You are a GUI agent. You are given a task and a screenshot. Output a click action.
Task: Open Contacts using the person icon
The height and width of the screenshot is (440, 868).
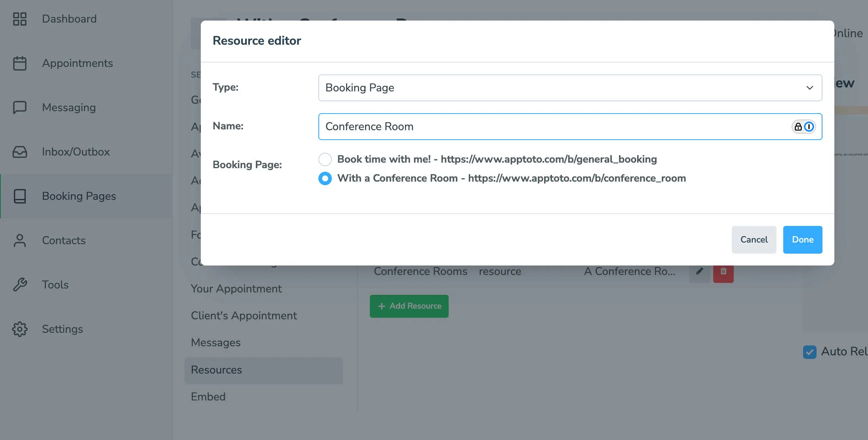[x=20, y=240]
